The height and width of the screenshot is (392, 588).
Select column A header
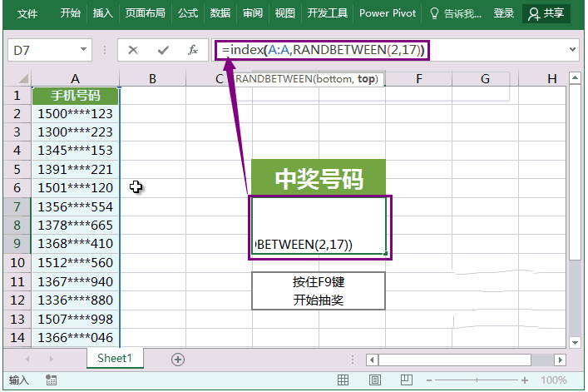[x=75, y=78]
